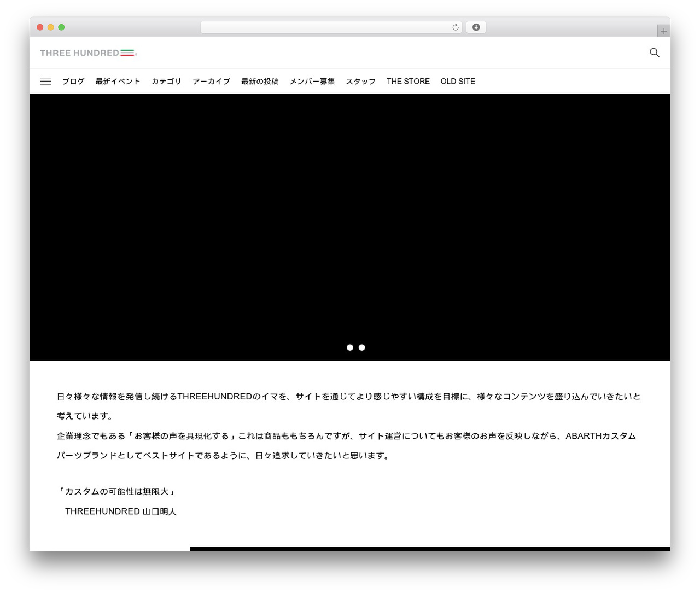
Task: Open the ブログ menu item
Action: (x=73, y=81)
